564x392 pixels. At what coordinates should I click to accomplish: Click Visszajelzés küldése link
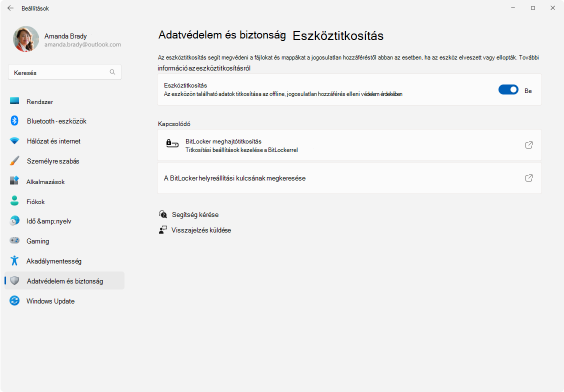point(201,230)
